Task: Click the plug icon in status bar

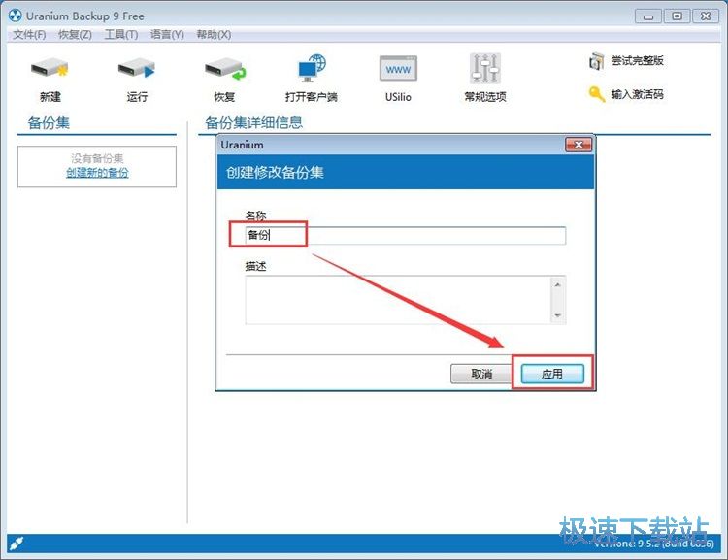Action: [x=17, y=543]
